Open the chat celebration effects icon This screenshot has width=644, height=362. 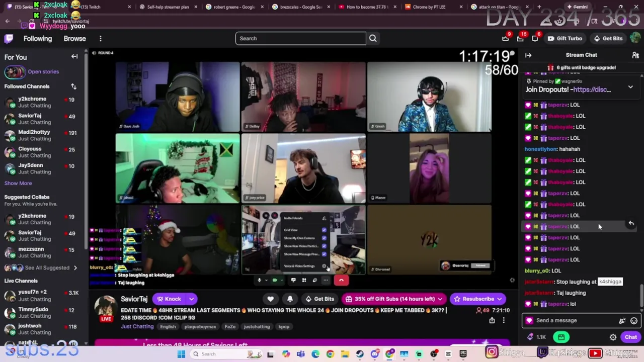[x=622, y=321]
